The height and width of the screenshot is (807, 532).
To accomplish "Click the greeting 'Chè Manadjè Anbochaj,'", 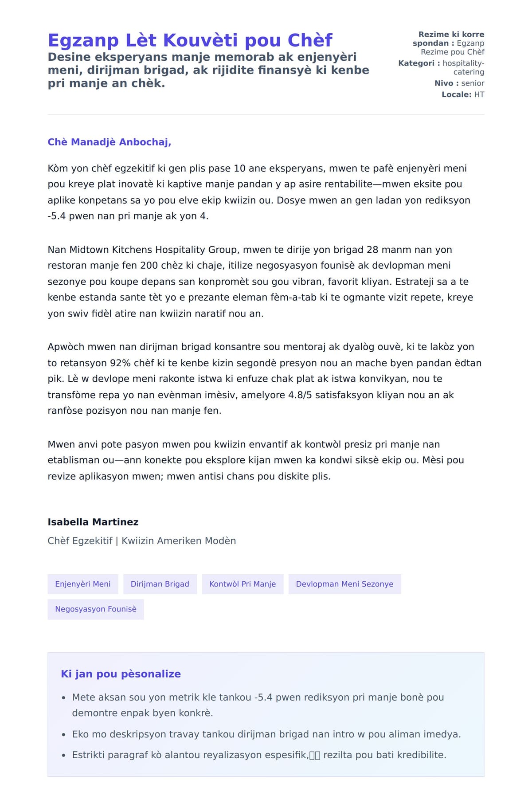I will pos(110,142).
